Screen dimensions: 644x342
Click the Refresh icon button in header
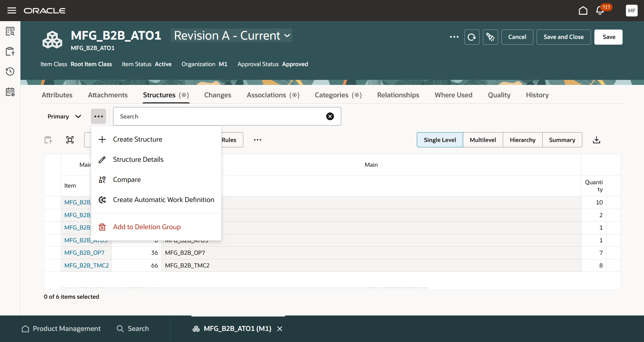click(x=472, y=37)
